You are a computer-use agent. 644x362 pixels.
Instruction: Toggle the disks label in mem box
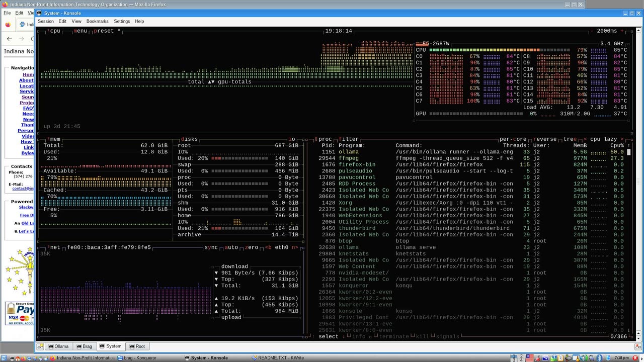[x=189, y=139]
